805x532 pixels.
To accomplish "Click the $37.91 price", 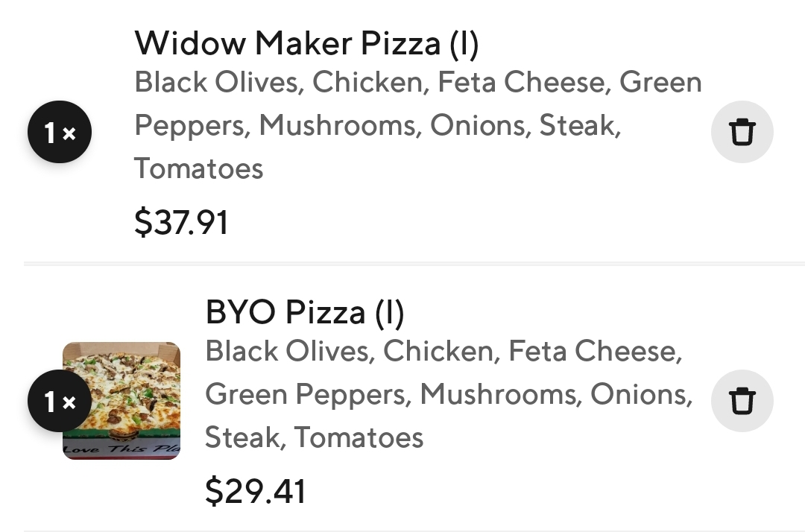I will 181,222.
